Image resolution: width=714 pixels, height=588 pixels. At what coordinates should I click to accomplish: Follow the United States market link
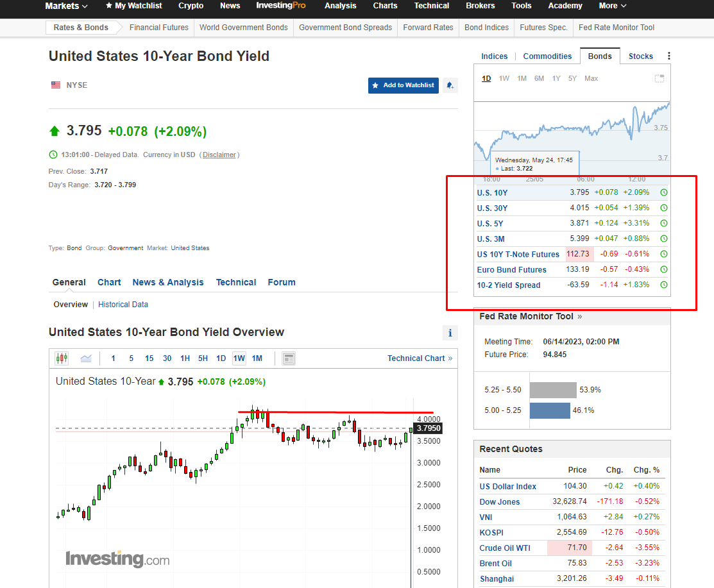191,248
